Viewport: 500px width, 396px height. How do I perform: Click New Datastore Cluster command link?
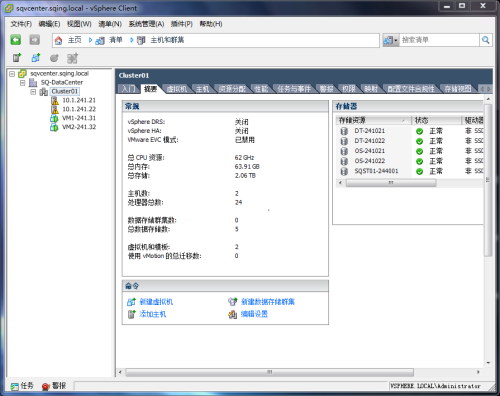coord(268,302)
